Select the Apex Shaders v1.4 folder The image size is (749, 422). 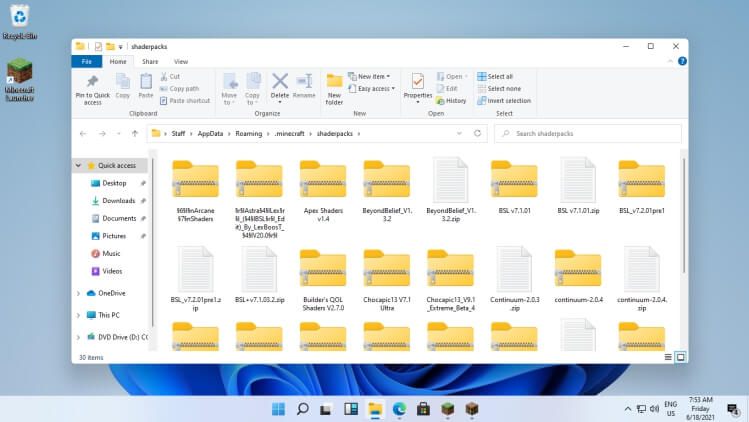click(x=323, y=190)
